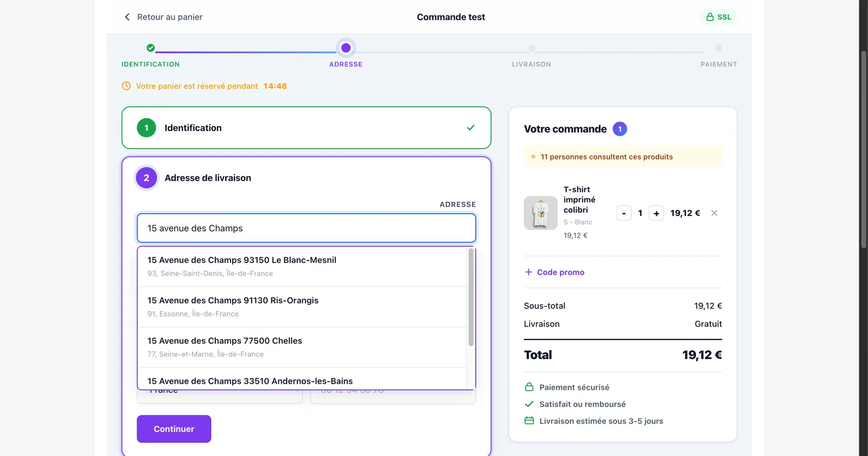This screenshot has width=868, height=456.
Task: Choose 15 Avenue des Champs 93150 Le Blanc-Mesnil
Action: [302, 266]
